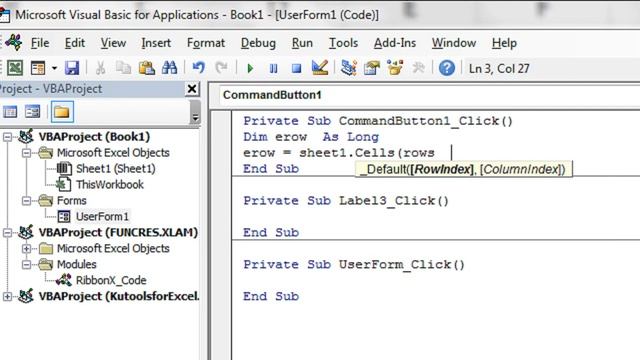Select VBAProject (FUNCRES.XLAM) in the tree
Image resolution: width=640 pixels, height=360 pixels.
point(118,233)
